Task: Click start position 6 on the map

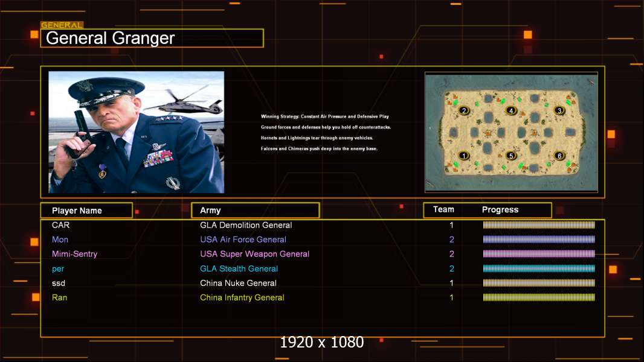Action: coord(559,156)
